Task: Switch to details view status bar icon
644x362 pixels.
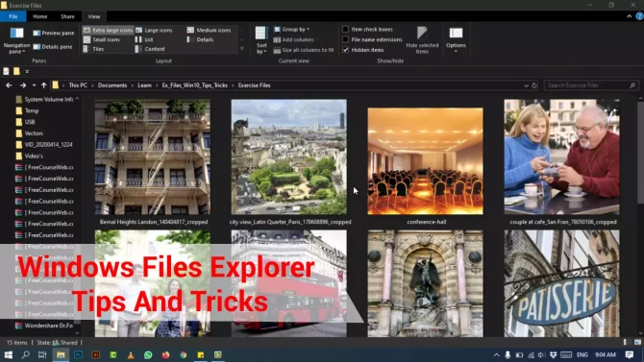Action: pyautogui.click(x=627, y=342)
